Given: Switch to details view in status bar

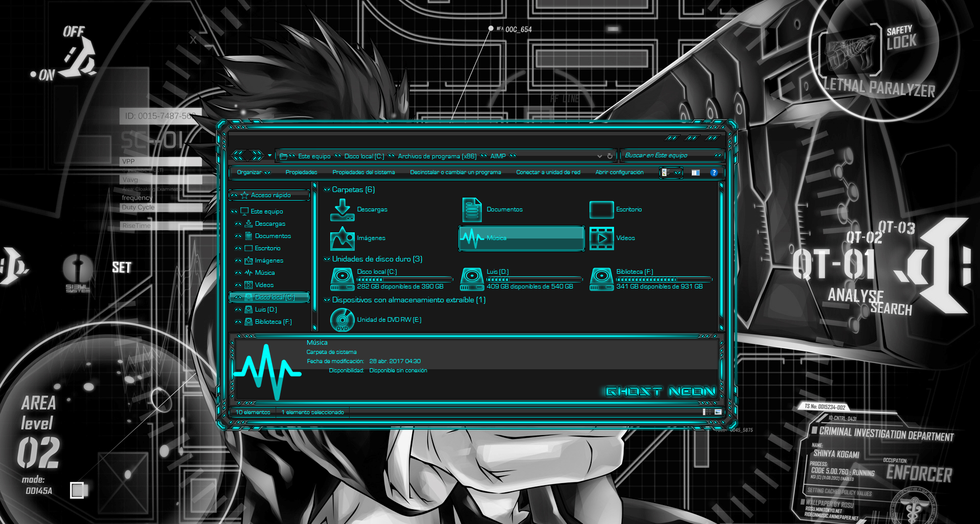Looking at the screenshot, I should (x=707, y=412).
